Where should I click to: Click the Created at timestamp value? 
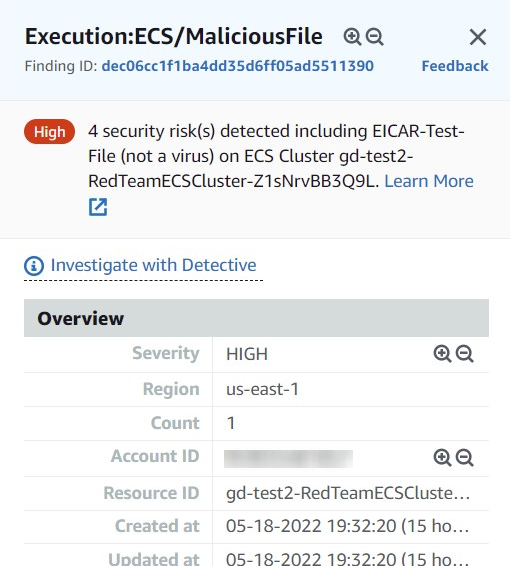pyautogui.click(x=347, y=526)
